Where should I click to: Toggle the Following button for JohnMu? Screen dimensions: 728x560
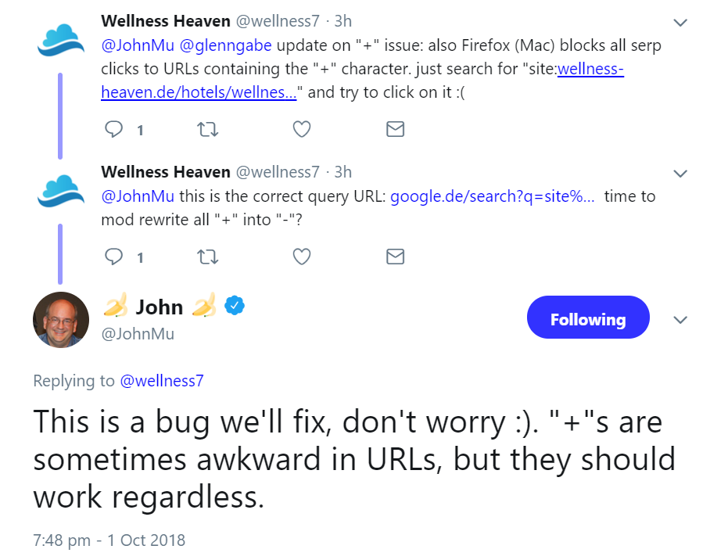click(x=588, y=319)
